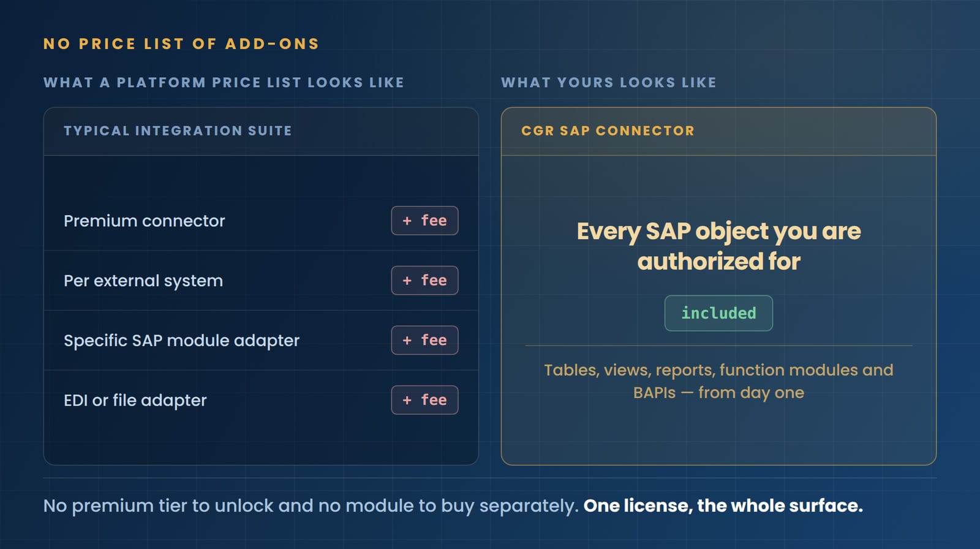This screenshot has height=549, width=980.
Task: Click the What yours looks like heading
Action: click(608, 82)
